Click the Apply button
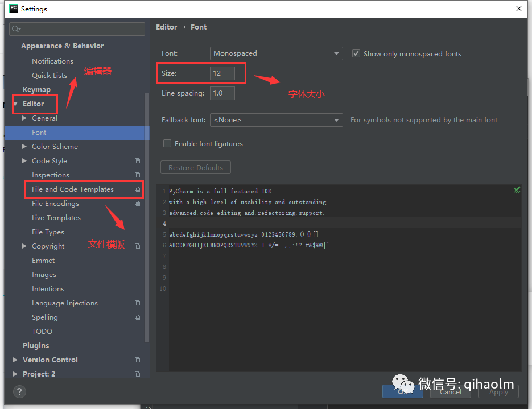 click(498, 392)
